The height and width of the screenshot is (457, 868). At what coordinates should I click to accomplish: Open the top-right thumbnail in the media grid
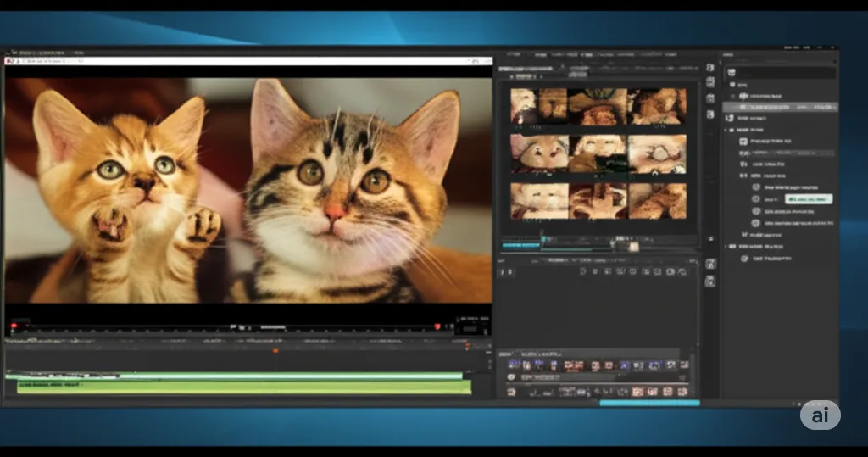[657, 106]
